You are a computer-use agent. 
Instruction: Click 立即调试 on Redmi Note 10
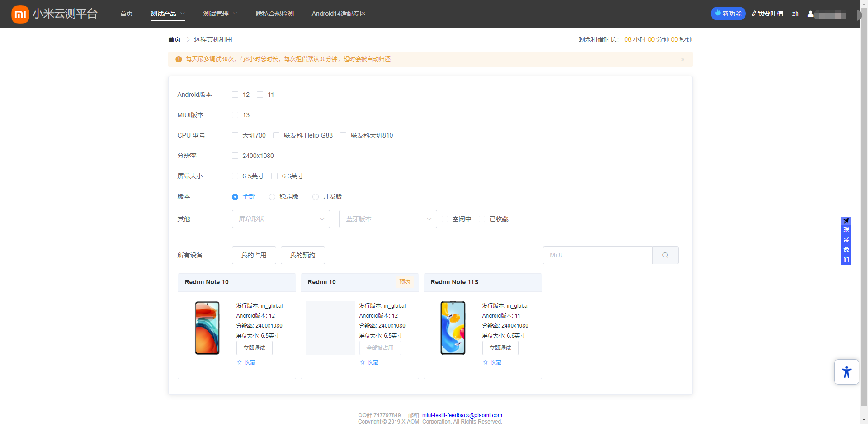254,348
